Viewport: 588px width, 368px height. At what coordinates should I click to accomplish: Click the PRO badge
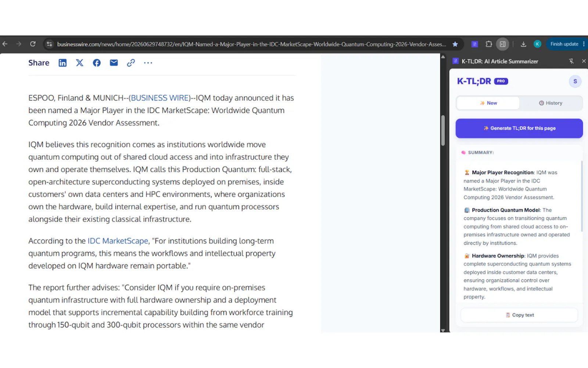point(501,81)
